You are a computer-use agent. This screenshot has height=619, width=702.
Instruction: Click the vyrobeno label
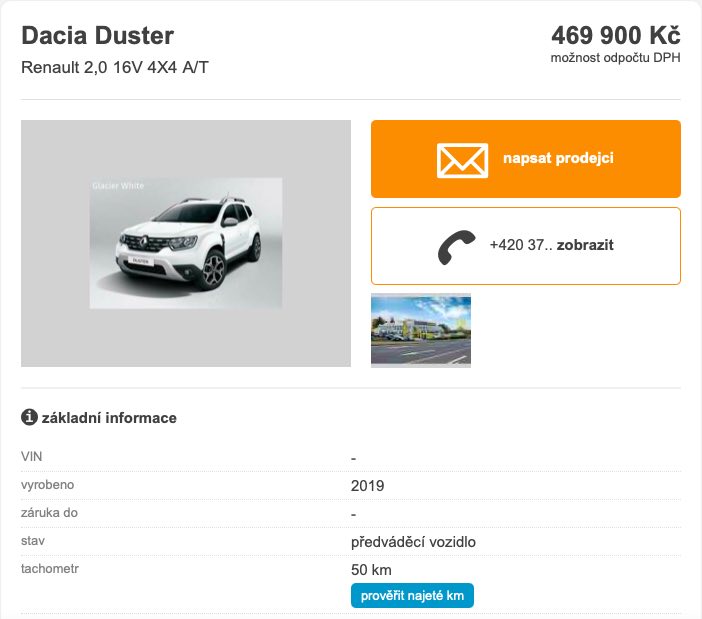pyautogui.click(x=47, y=485)
